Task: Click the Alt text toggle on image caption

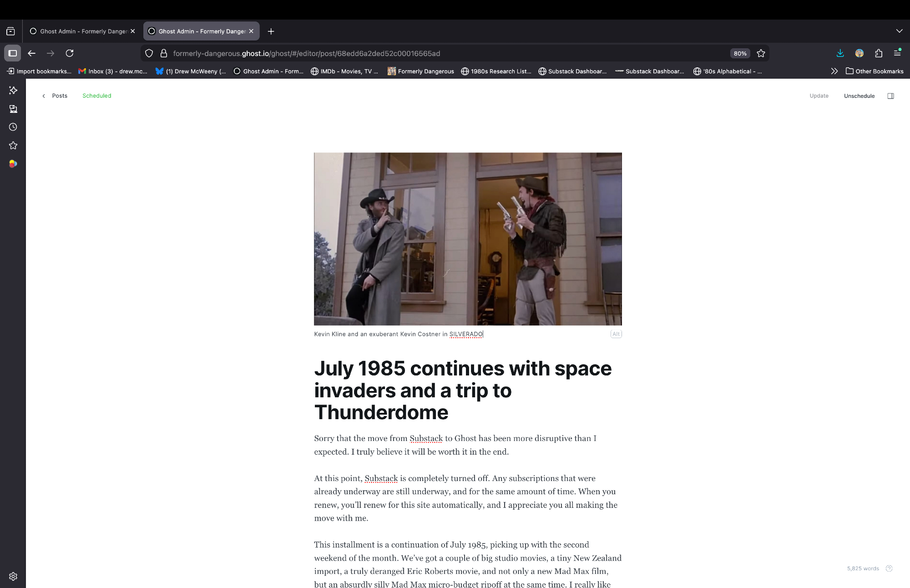Action: tap(616, 334)
